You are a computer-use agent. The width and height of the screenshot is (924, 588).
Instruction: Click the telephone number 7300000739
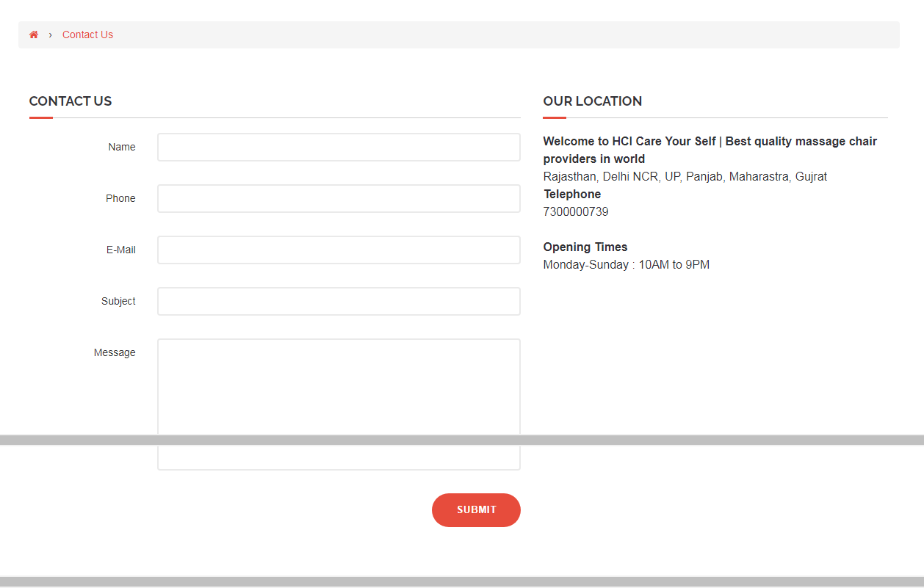pos(576,211)
